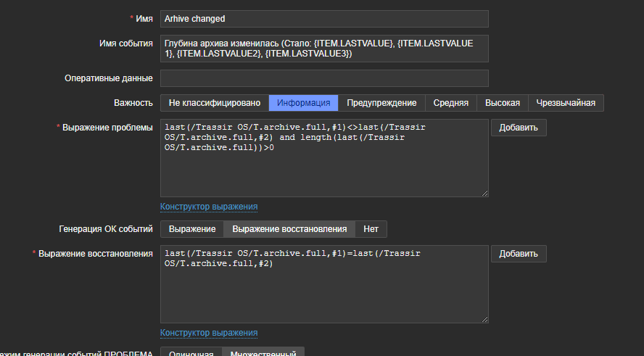This screenshot has height=356, width=644.
Task: Grab resize handle of problem expression textarea
Action: coord(484,193)
